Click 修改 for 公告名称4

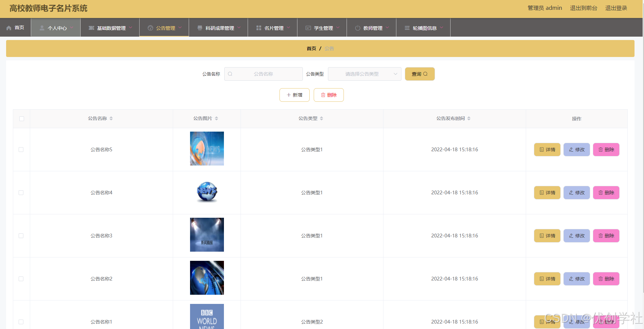pos(577,193)
